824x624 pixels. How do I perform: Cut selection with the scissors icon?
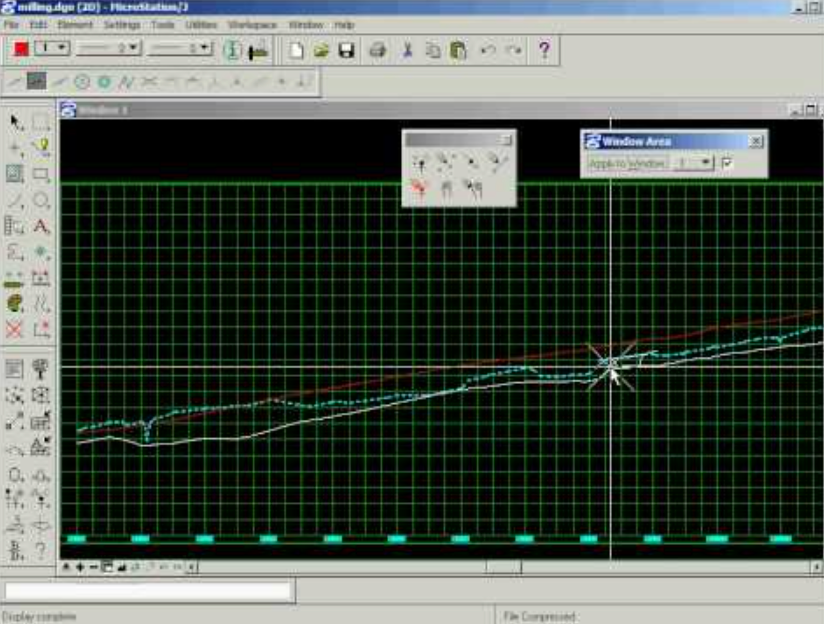click(407, 50)
